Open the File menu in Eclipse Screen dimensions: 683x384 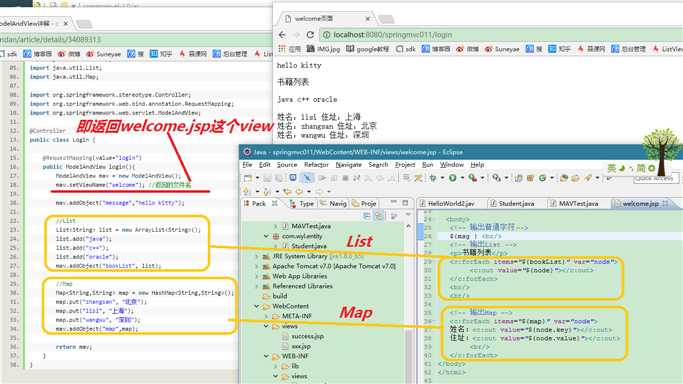[247, 165]
